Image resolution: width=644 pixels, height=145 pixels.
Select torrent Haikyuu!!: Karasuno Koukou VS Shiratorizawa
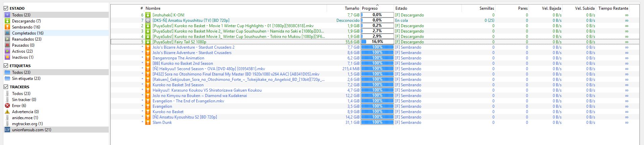pos(207,90)
